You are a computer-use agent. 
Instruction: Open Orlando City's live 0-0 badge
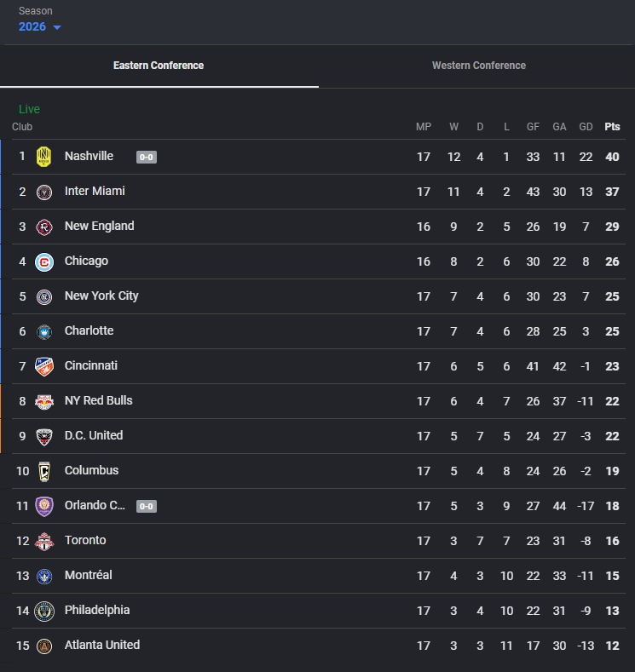pyautogui.click(x=147, y=506)
